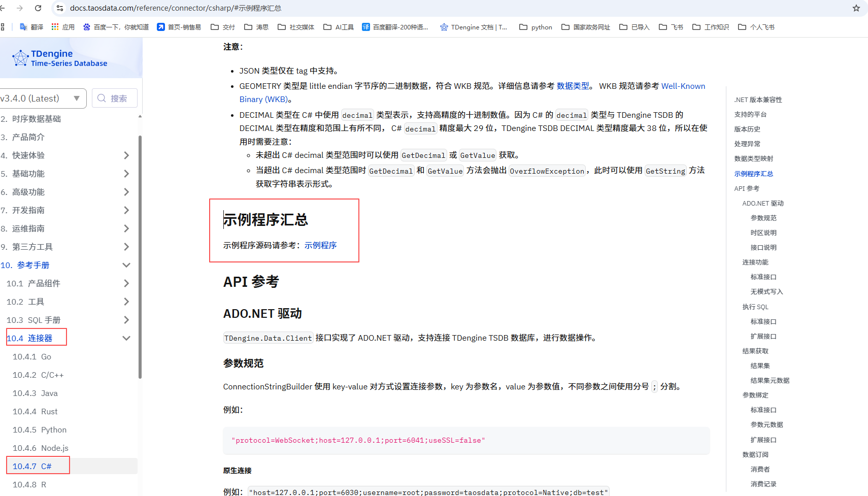The height and width of the screenshot is (496, 868).
Task: Select 10.4.5 Python in sidebar
Action: pyautogui.click(x=40, y=430)
